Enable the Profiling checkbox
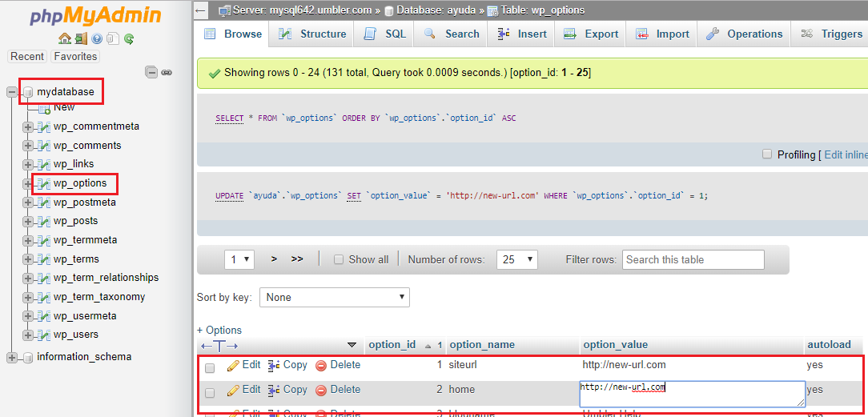The height and width of the screenshot is (417, 868). [x=766, y=154]
